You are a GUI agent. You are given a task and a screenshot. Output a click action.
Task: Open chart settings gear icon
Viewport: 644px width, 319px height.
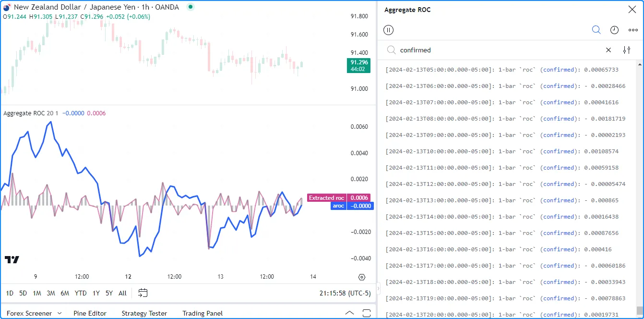click(x=362, y=277)
